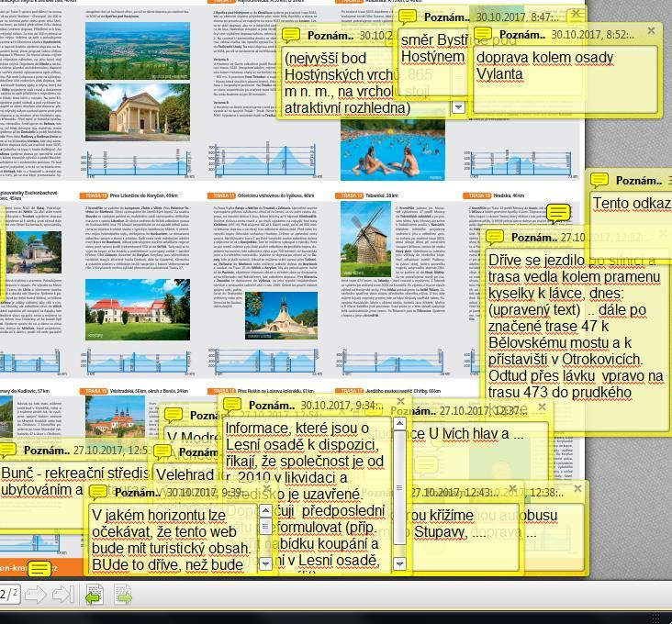
Task: Click the aerial landscape photo on the page
Action: tap(138, 50)
